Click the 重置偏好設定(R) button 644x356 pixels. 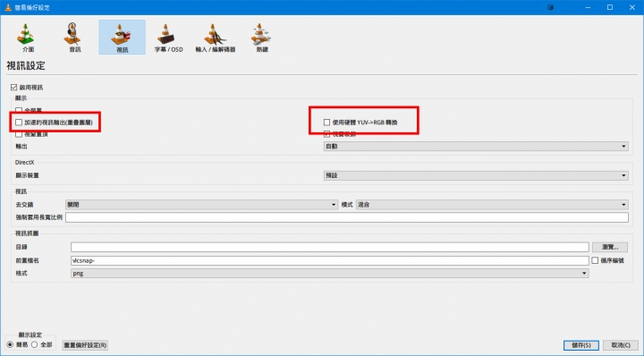tap(85, 345)
